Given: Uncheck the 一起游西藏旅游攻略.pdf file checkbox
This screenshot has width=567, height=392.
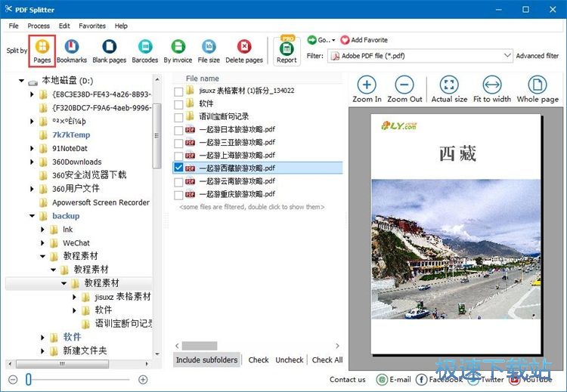Looking at the screenshot, I should pyautogui.click(x=178, y=168).
